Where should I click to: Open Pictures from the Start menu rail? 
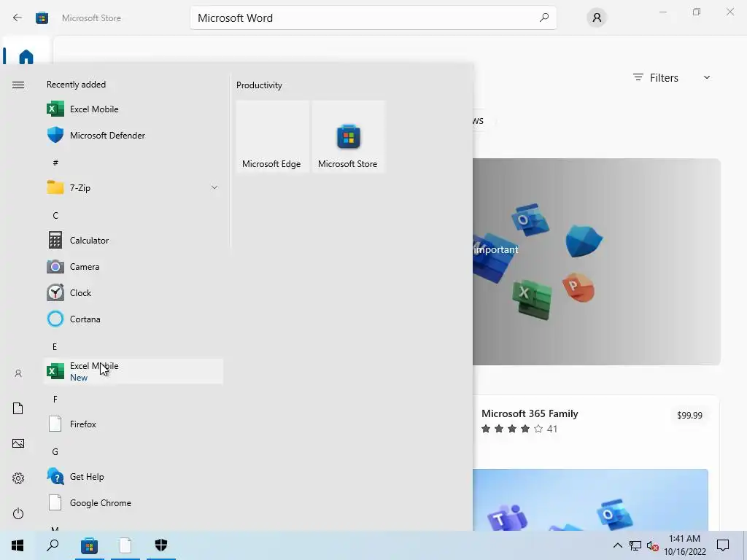(18, 443)
